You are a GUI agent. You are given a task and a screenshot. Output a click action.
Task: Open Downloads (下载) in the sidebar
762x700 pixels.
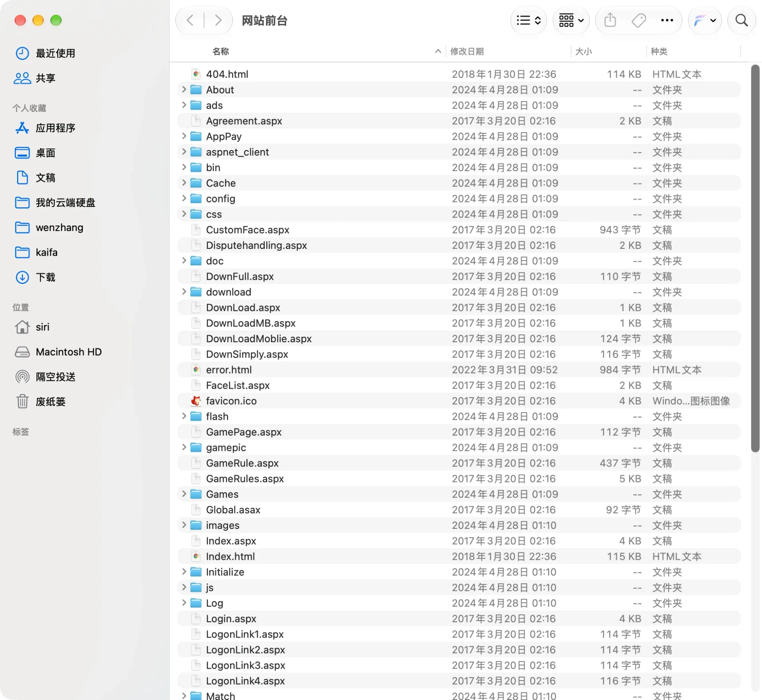point(35,277)
